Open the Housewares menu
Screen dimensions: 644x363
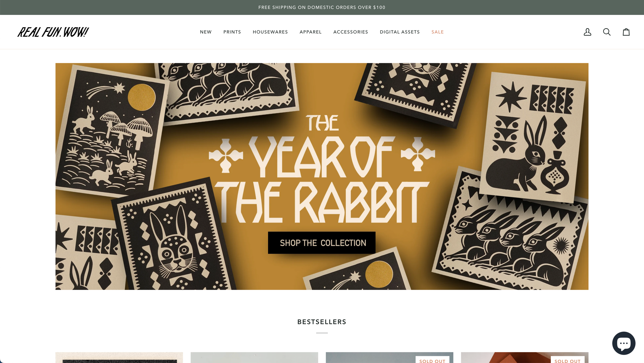tap(270, 32)
